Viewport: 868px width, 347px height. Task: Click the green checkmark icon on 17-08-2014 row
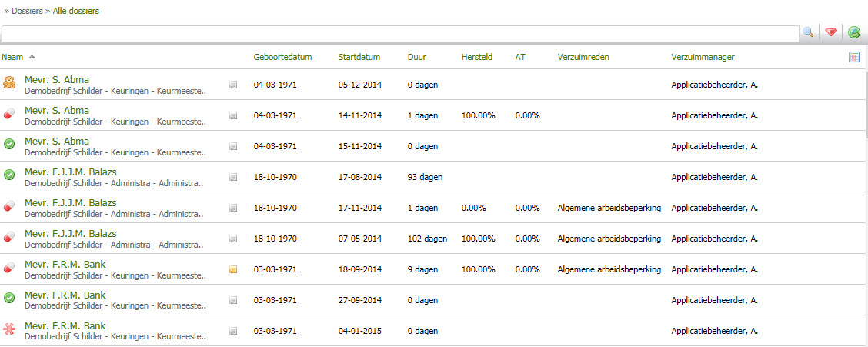tap(9, 175)
